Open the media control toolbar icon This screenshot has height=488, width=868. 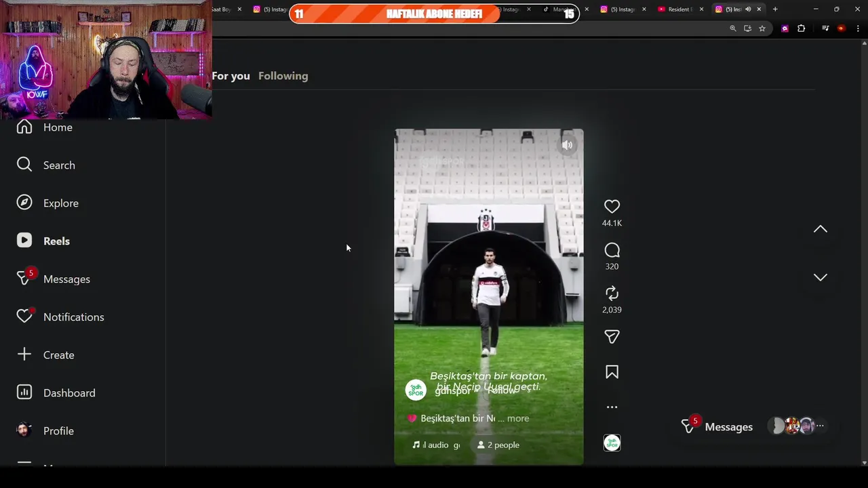pos(825,28)
